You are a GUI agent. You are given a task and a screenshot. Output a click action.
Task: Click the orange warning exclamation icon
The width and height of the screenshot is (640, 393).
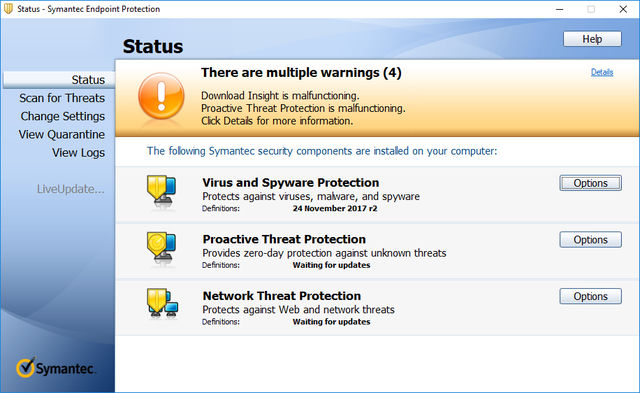[x=161, y=96]
